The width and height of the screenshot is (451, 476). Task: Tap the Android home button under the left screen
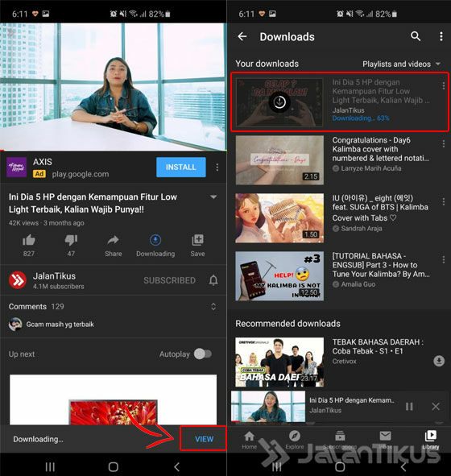[x=114, y=466]
